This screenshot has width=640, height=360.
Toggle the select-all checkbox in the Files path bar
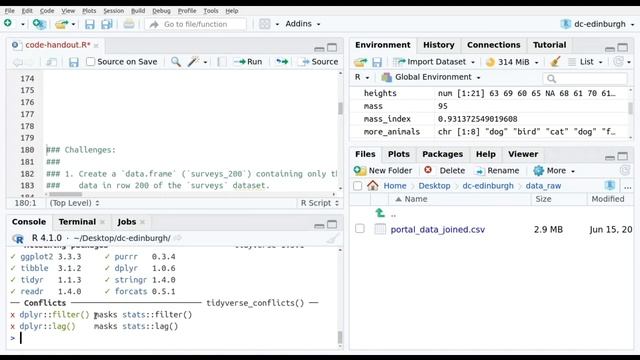coord(358,186)
